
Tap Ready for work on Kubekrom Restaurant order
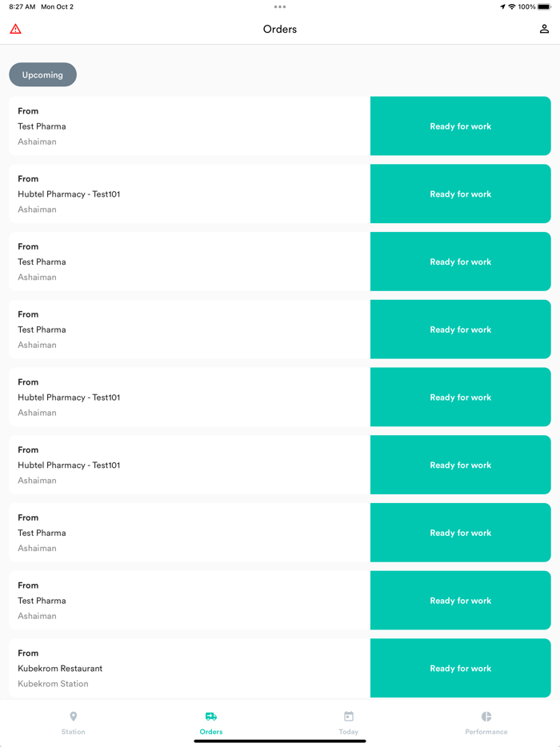460,669
